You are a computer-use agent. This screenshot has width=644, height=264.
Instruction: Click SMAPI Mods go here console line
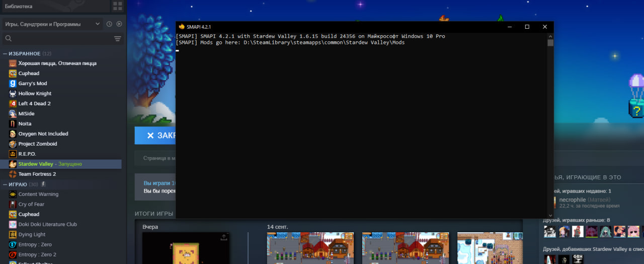290,43
